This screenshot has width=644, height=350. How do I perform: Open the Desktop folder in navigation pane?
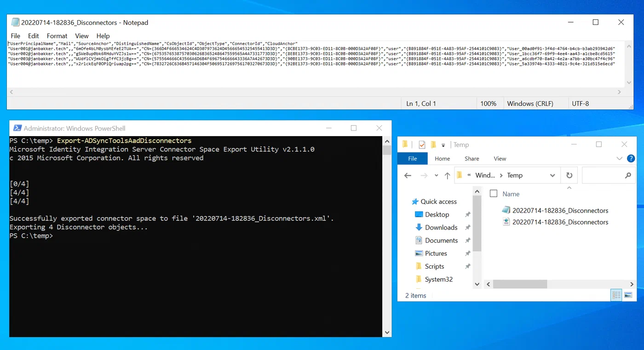[x=432, y=214]
